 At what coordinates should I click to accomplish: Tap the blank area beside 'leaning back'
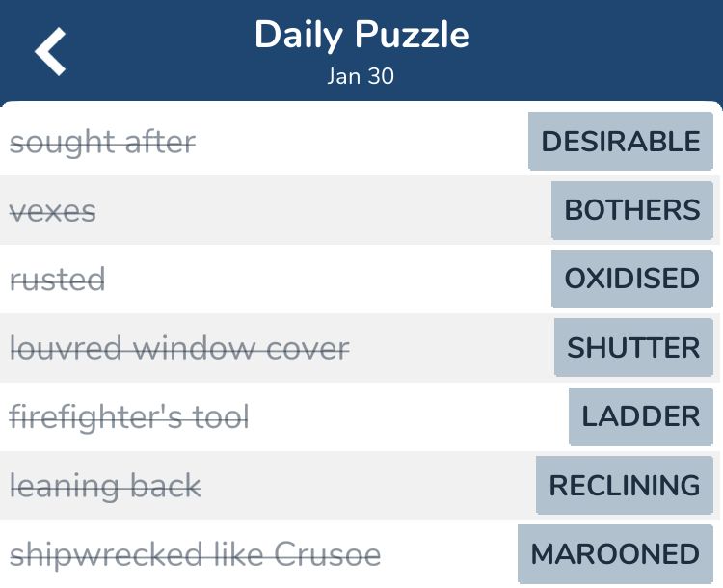(368, 486)
